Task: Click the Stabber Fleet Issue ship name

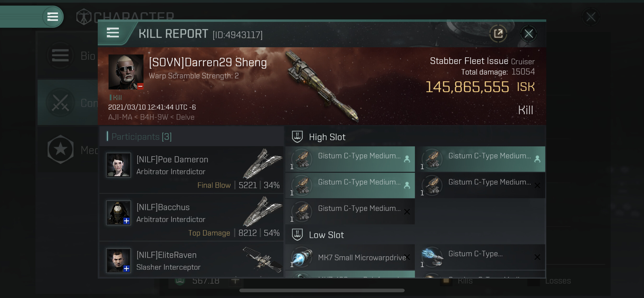Action: coord(469,61)
